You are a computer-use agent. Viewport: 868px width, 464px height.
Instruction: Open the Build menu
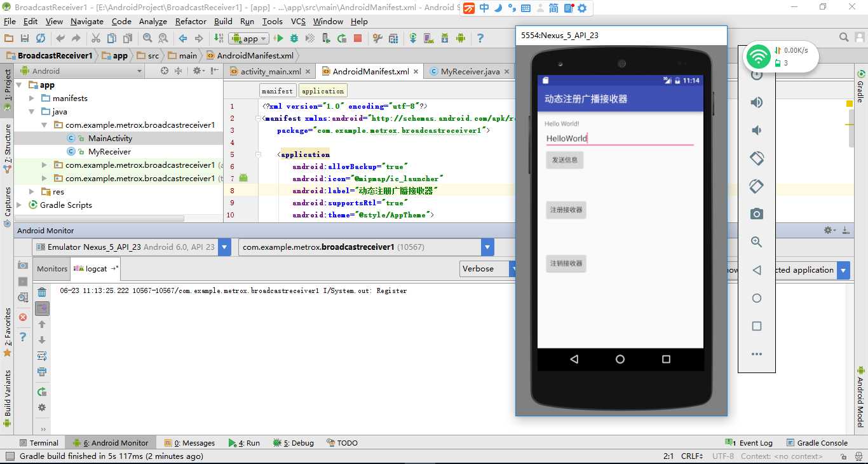[223, 21]
